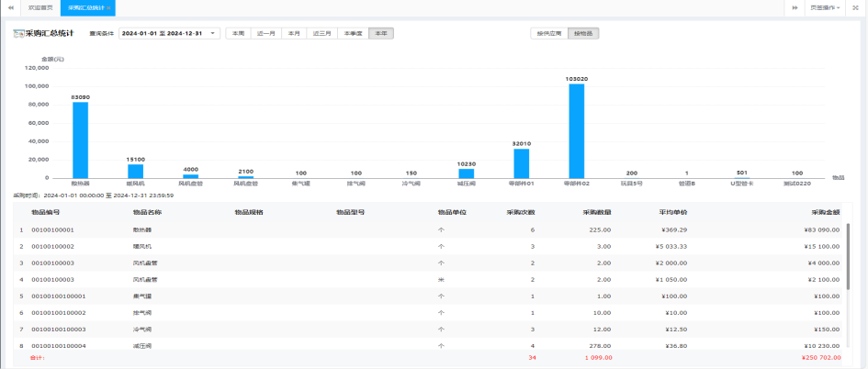The image size is (868, 369).
Task: Click total quantity 1 099.00
Action: pyautogui.click(x=598, y=358)
